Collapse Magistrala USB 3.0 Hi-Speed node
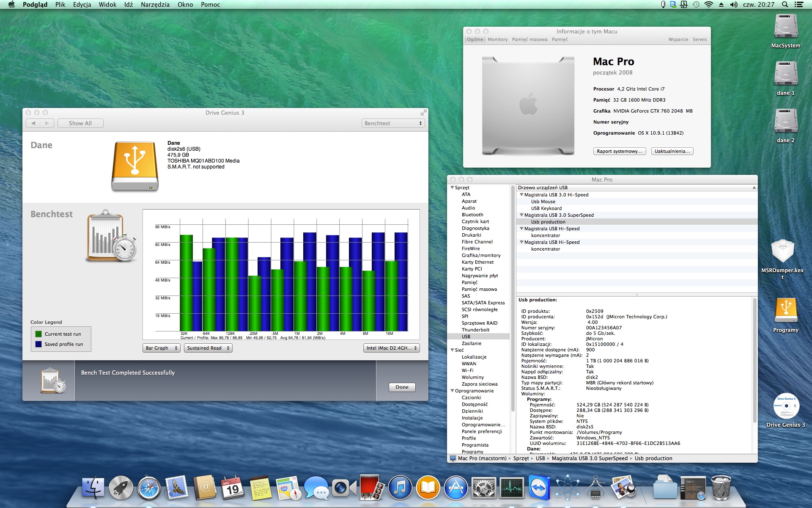 point(521,195)
